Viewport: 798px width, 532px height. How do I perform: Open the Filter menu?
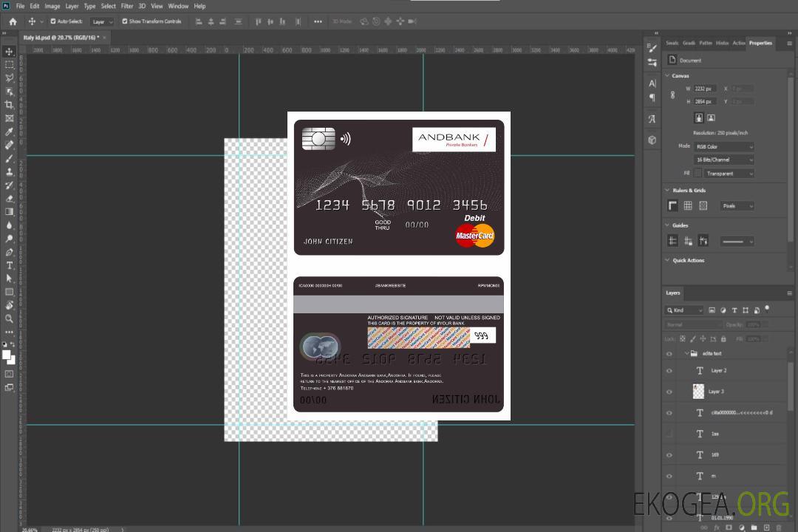[x=127, y=6]
